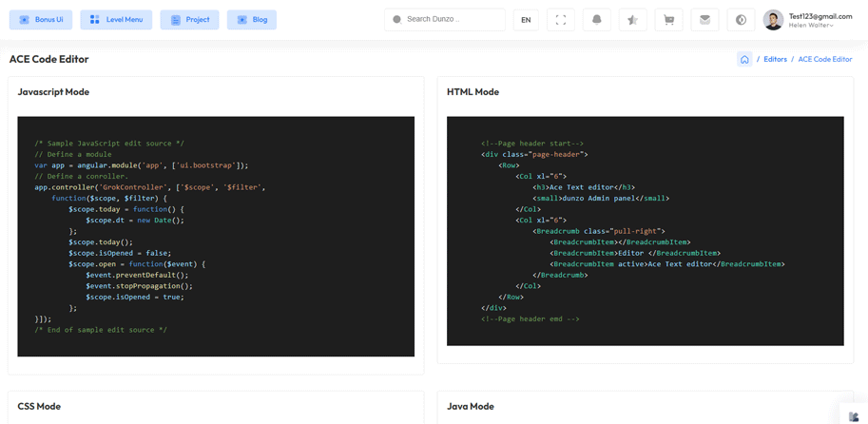Click the home icon in breadcrumb
The width and height of the screenshot is (868, 424).
744,59
